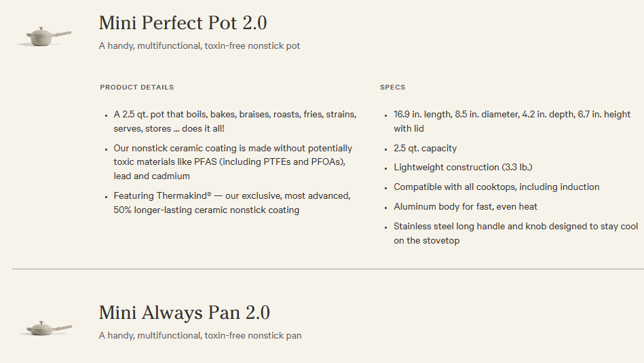The image size is (644, 363).
Task: Click the induction cooktop compatibility spec
Action: pyautogui.click(x=496, y=187)
